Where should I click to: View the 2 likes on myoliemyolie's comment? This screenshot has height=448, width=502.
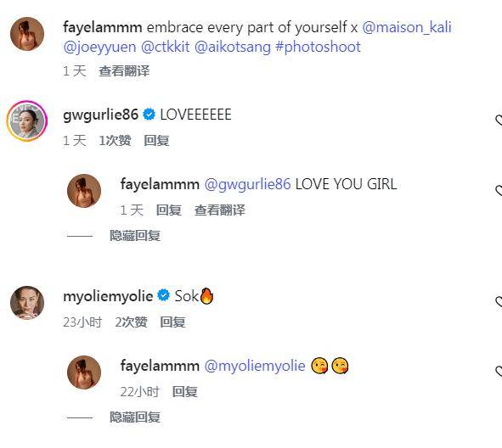[131, 322]
